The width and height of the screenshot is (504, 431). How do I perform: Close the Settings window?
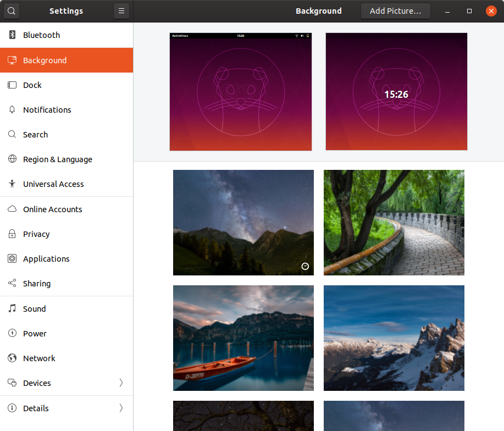click(x=491, y=11)
